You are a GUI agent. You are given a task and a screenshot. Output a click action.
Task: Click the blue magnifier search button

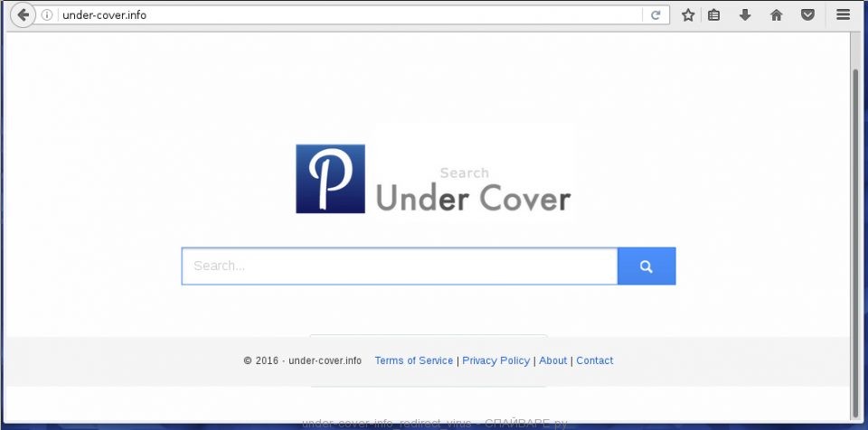[x=646, y=266]
